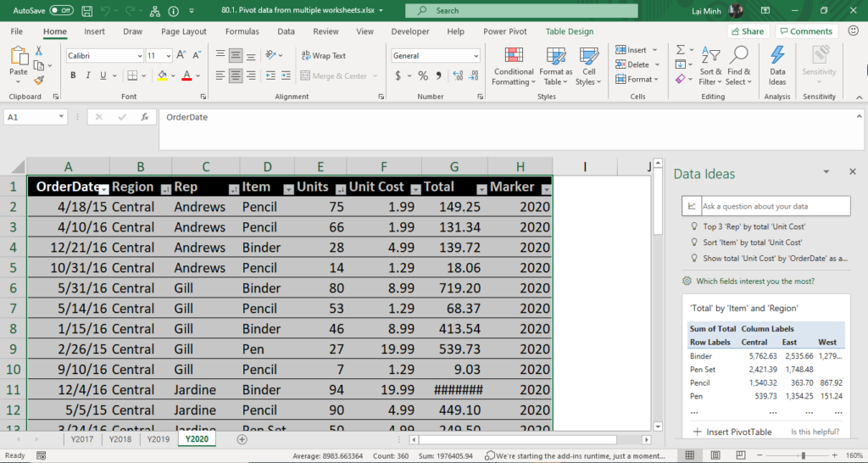Apply Percent Style
The width and height of the screenshot is (868, 463).
pyautogui.click(x=423, y=75)
